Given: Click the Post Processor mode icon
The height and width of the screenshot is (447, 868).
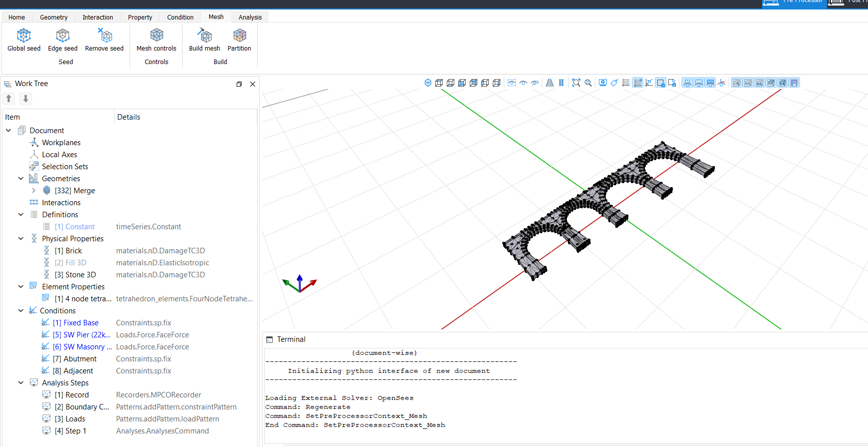Looking at the screenshot, I should 836,3.
